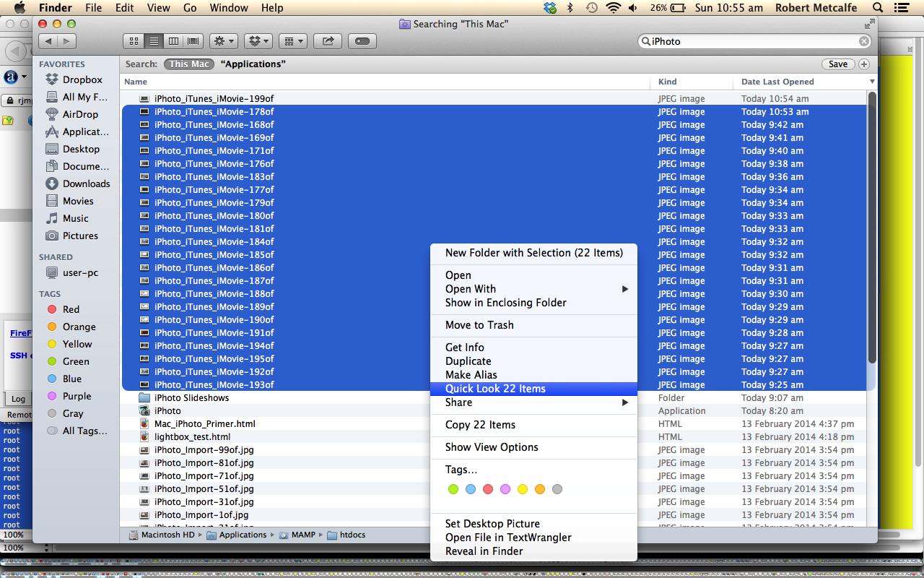Choose Move to Trash
Screen dimensions: 924x578
pos(533,325)
